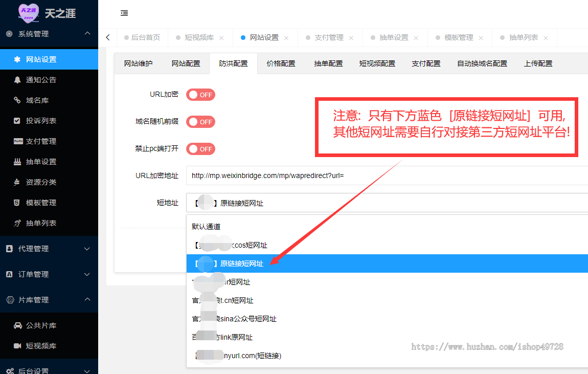The image size is (588, 374).
Task: Toggle the sidebar collapse menu icon
Action: click(124, 13)
